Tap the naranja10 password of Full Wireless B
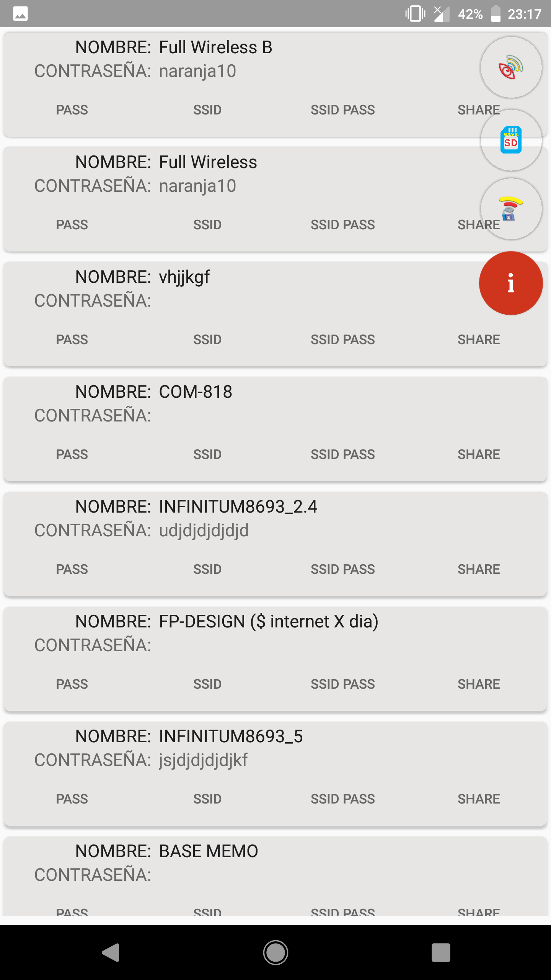The image size is (551, 980). click(x=197, y=71)
